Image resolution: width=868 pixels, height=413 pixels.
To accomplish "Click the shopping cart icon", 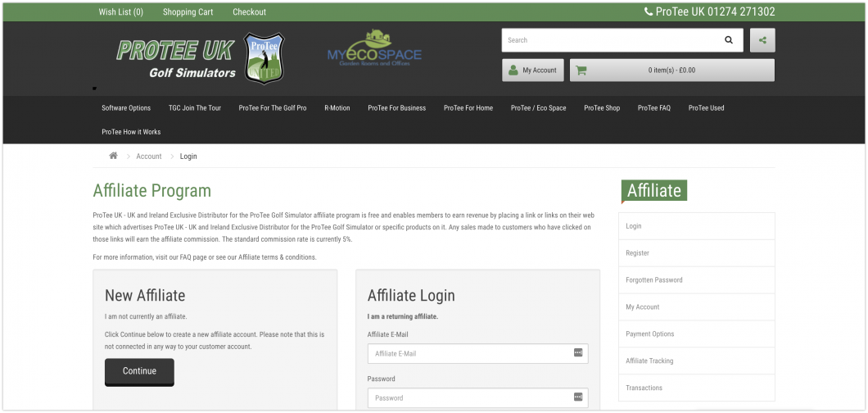I will click(581, 70).
